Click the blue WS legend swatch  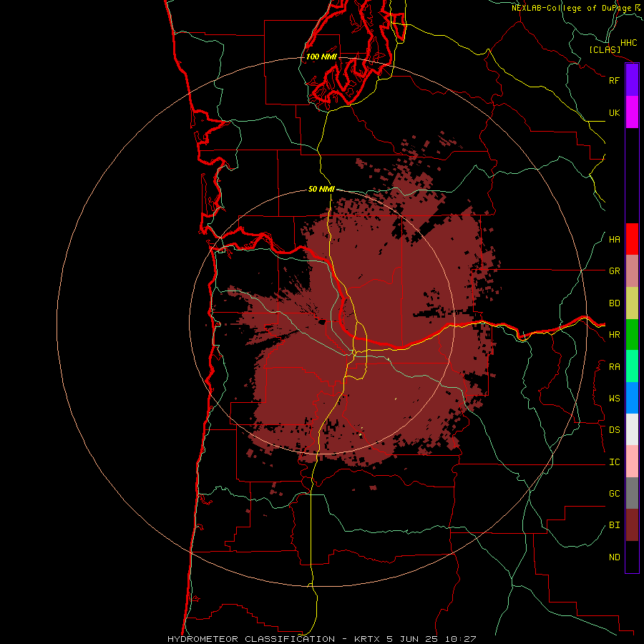632,398
